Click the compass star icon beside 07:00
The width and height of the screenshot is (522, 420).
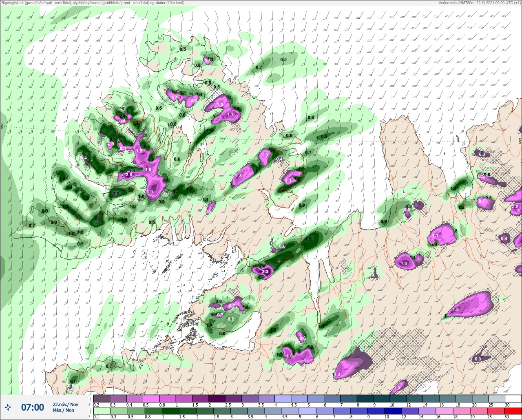tap(8, 407)
